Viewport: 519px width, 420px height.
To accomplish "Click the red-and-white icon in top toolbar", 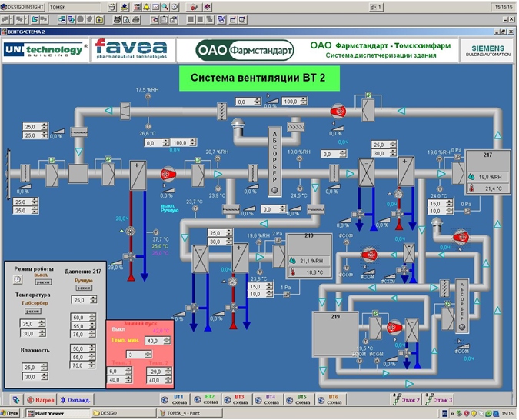I will (x=194, y=7).
